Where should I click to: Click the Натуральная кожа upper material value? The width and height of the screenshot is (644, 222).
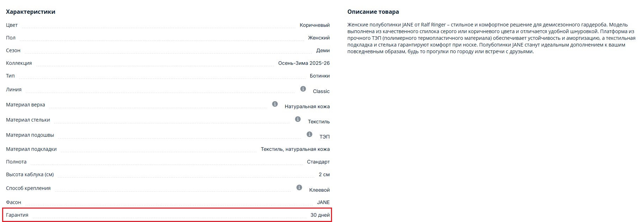(x=307, y=106)
